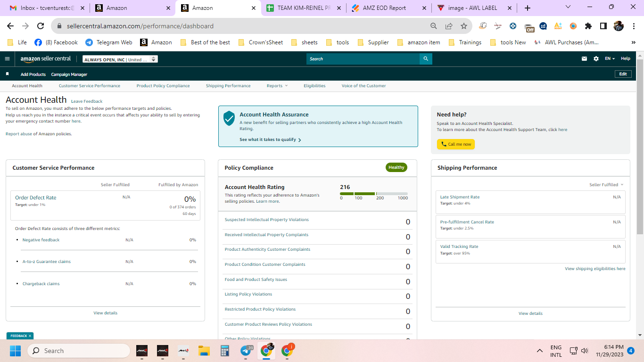Open the Chrome three-dot menu
The image size is (644, 362).
click(634, 26)
